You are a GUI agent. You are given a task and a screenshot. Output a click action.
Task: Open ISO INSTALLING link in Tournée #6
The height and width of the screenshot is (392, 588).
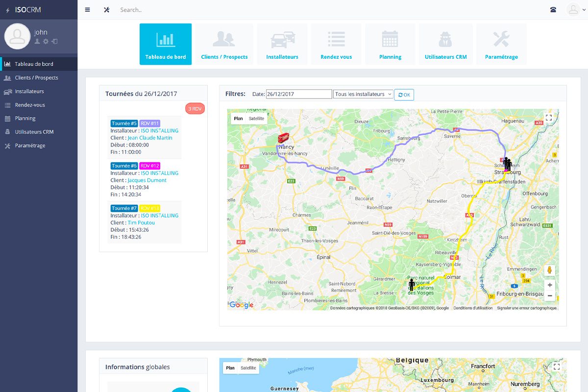click(160, 173)
